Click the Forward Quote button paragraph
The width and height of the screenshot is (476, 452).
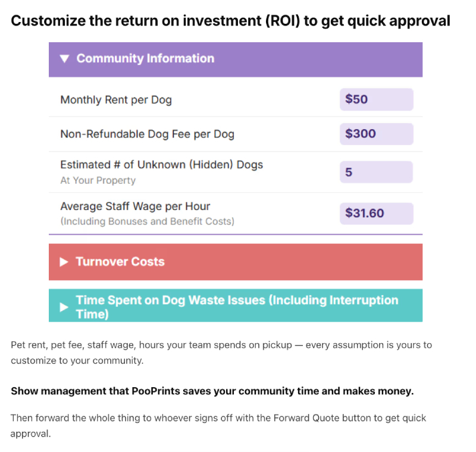(218, 426)
